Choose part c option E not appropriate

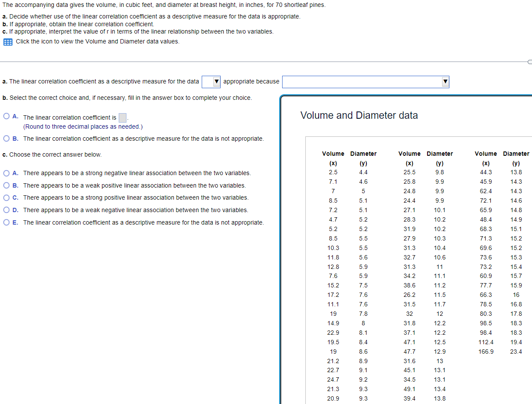pyautogui.click(x=6, y=222)
